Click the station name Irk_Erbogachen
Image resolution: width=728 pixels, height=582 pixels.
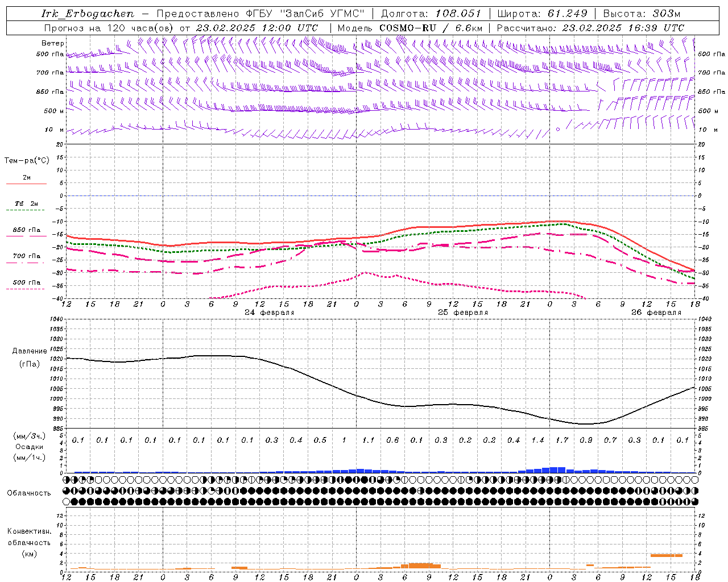pyautogui.click(x=88, y=14)
